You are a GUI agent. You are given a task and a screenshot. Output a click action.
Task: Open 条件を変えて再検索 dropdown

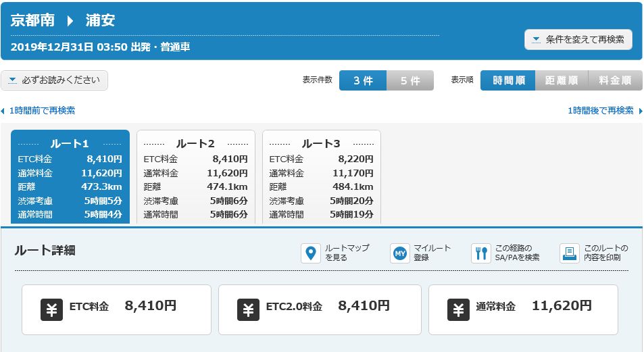point(578,39)
